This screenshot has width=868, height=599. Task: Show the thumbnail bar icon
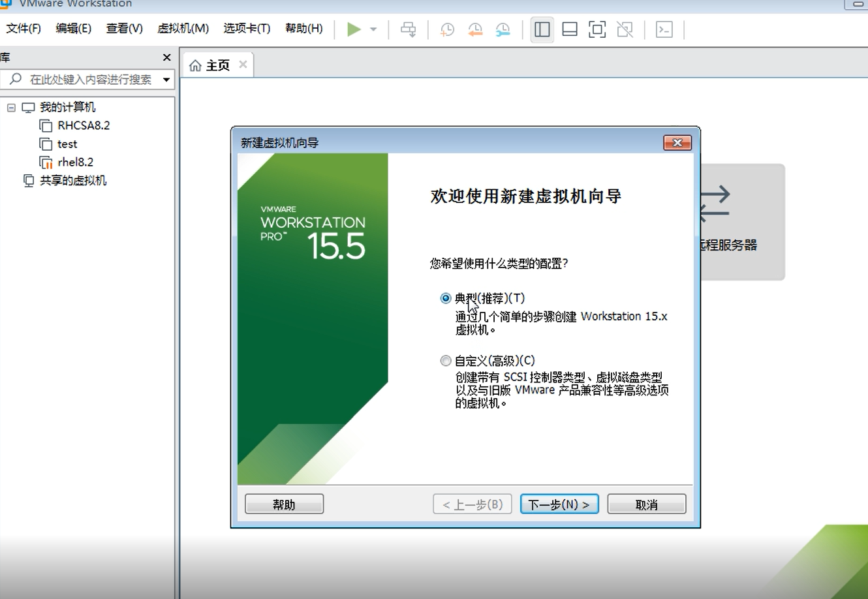[569, 29]
